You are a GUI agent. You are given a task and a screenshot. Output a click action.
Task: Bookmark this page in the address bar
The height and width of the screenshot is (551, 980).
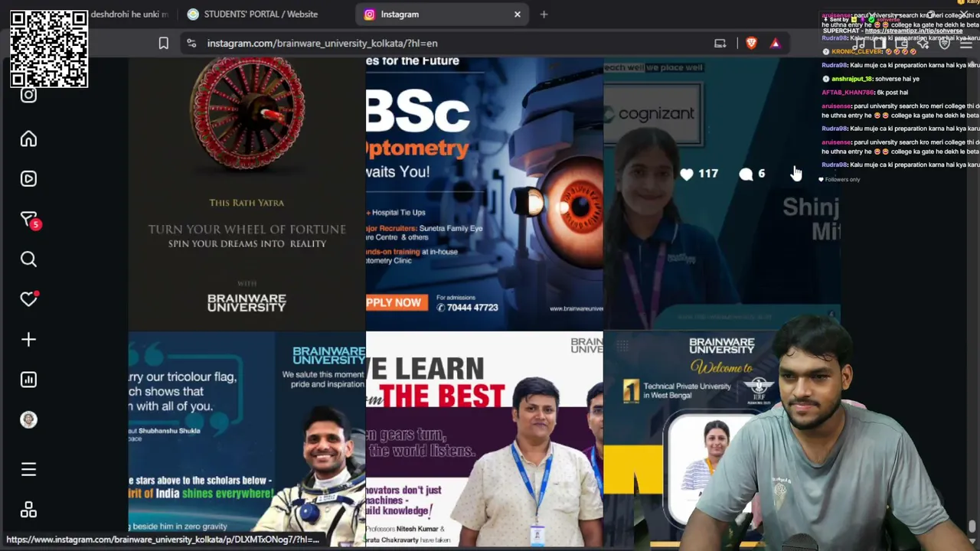tap(163, 44)
